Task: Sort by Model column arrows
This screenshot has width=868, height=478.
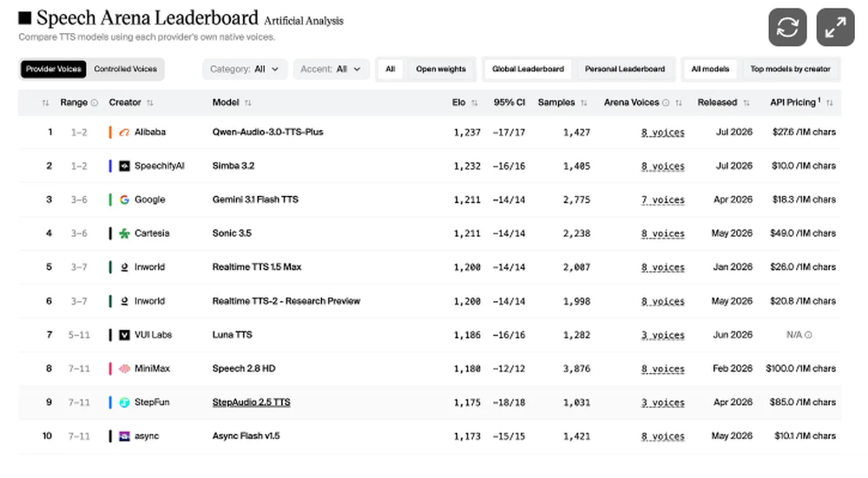Action: 248,103
